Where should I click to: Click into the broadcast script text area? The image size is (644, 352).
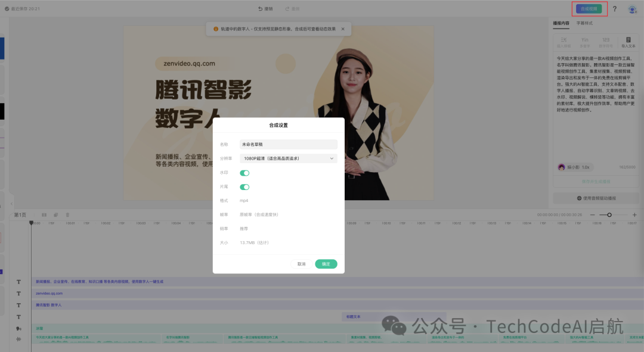point(596,107)
